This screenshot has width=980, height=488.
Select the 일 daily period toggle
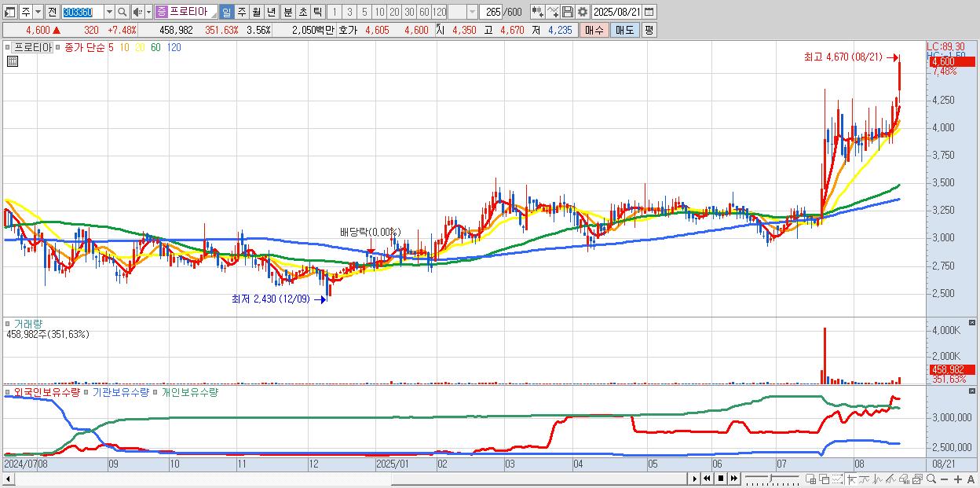point(226,12)
